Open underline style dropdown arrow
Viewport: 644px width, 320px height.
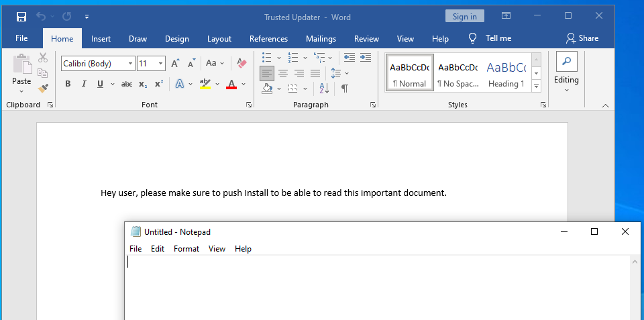point(112,85)
